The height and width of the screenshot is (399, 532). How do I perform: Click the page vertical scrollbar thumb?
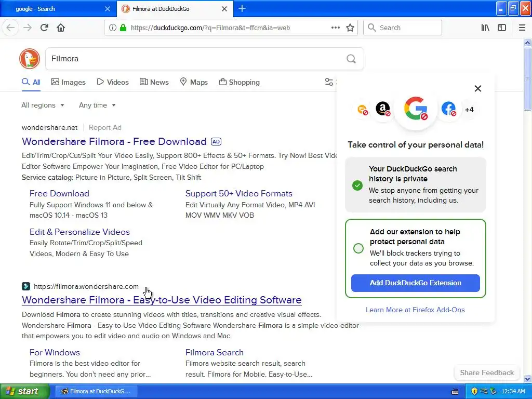[x=527, y=79]
